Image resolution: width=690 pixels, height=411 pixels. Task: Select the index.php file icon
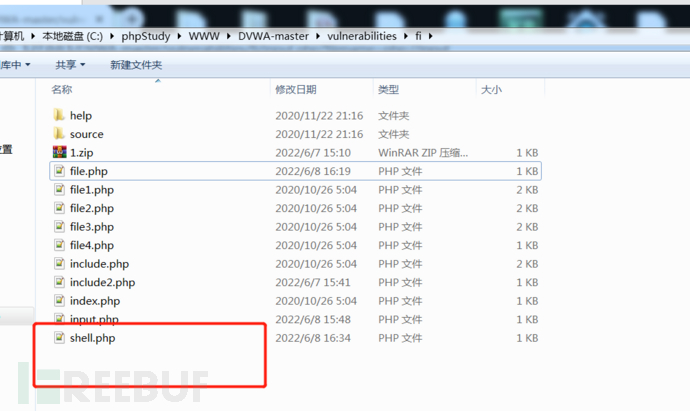pyautogui.click(x=59, y=300)
